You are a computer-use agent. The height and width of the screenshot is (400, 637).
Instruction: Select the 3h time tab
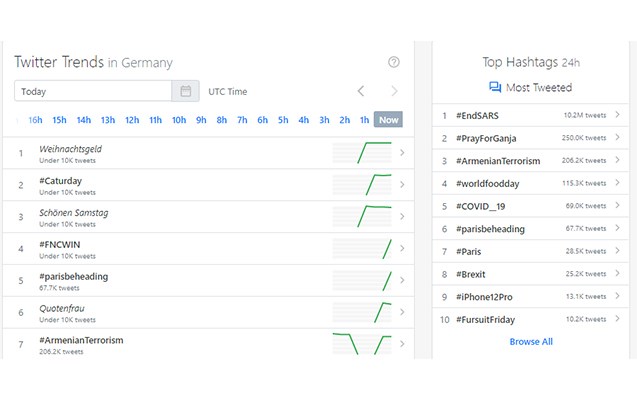pos(324,120)
